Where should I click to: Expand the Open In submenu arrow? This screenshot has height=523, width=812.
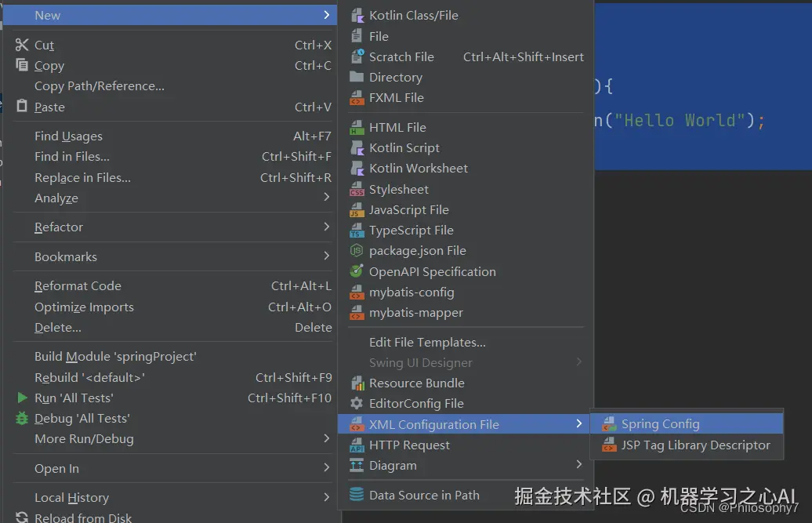[x=326, y=467]
